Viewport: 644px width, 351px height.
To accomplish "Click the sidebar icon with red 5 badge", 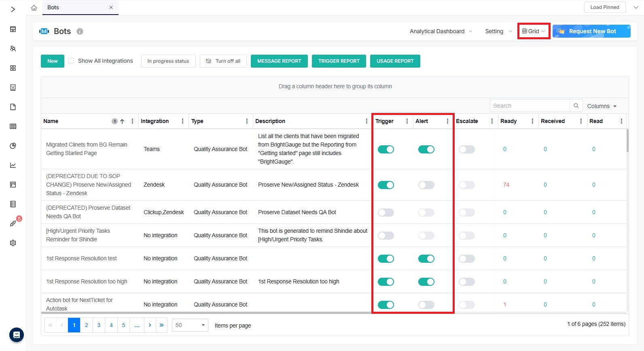I will [x=13, y=223].
